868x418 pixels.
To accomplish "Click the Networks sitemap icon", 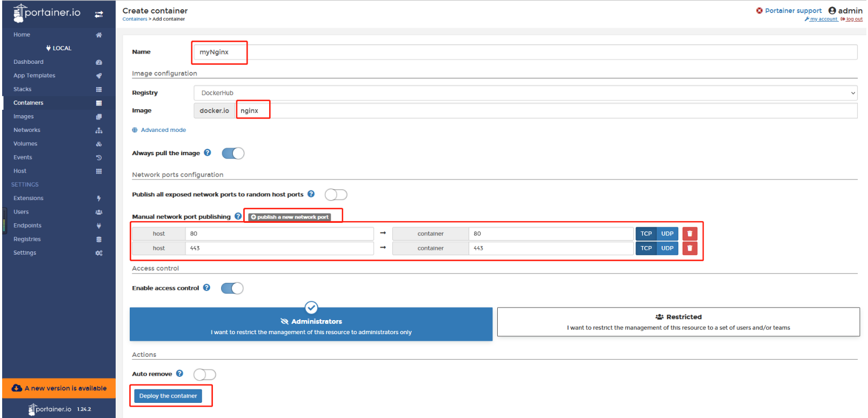I will pos(99,130).
